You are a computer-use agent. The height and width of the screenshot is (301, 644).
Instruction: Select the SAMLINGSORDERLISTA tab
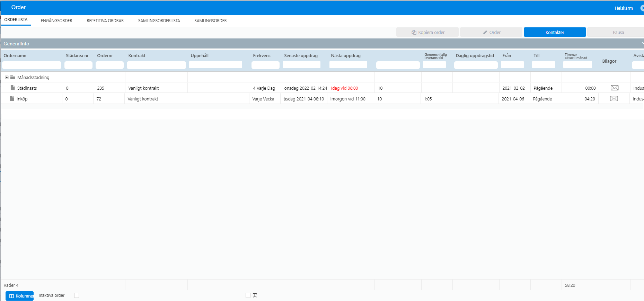(x=159, y=21)
